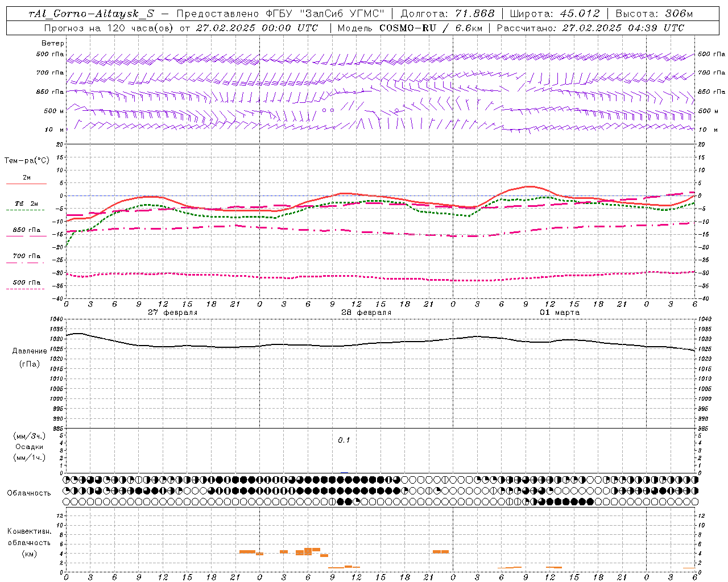Click the Высота: 306м value
The width and height of the screenshot is (728, 582).
click(x=655, y=14)
